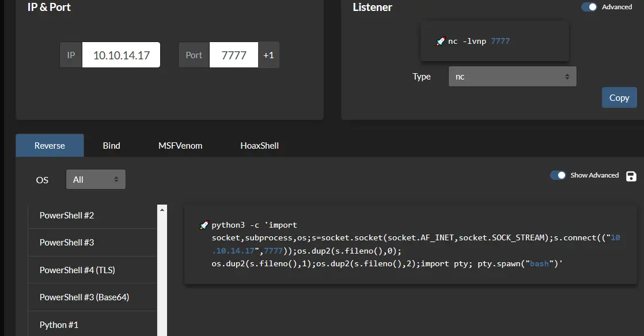644x336 pixels.
Task: Copy the listener command
Action: [619, 98]
